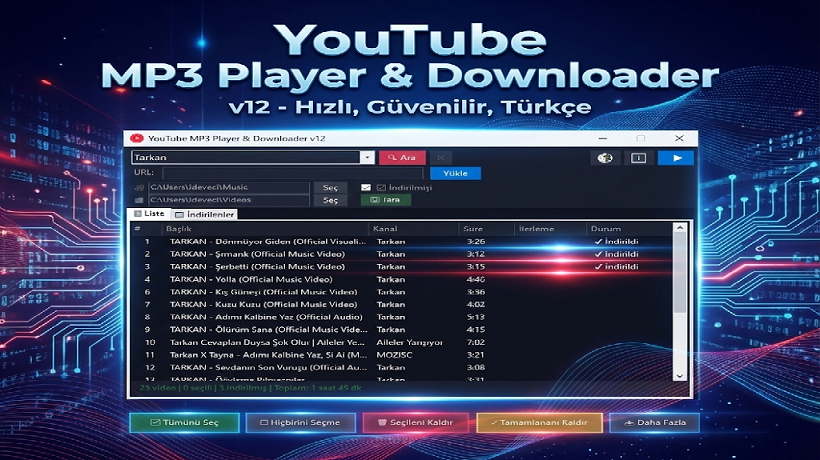Click the video folder icon
Image resolution: width=820 pixels, height=460 pixels.
pos(139,200)
